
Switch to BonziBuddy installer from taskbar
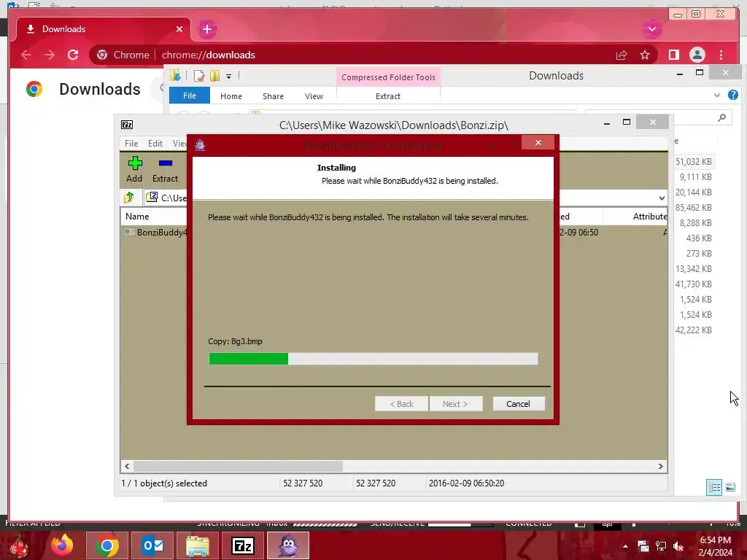pyautogui.click(x=288, y=545)
